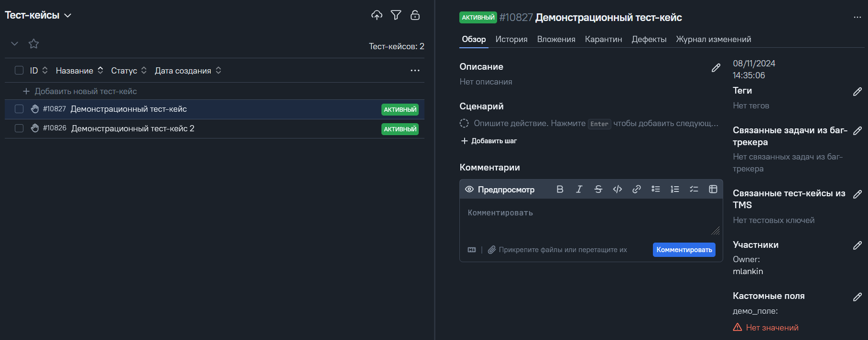The height and width of the screenshot is (340, 868).
Task: Expand the chevron next to star icon
Action: click(x=14, y=44)
